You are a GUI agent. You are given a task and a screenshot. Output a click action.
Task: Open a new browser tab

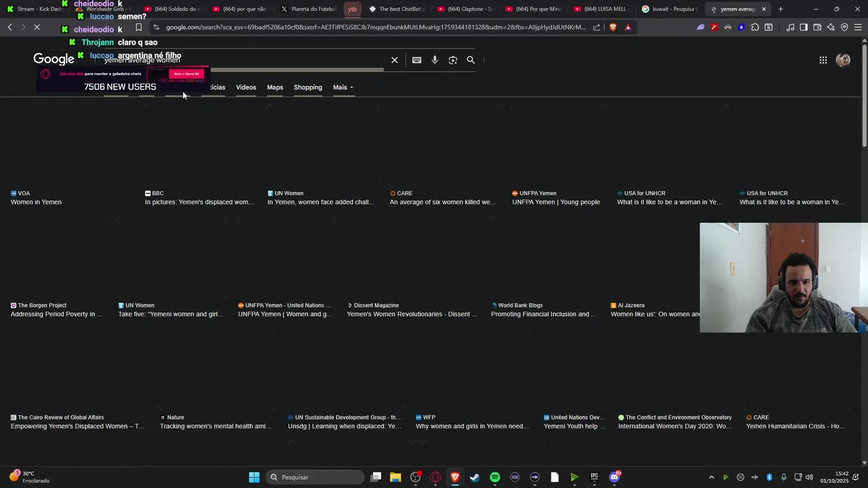pos(781,9)
